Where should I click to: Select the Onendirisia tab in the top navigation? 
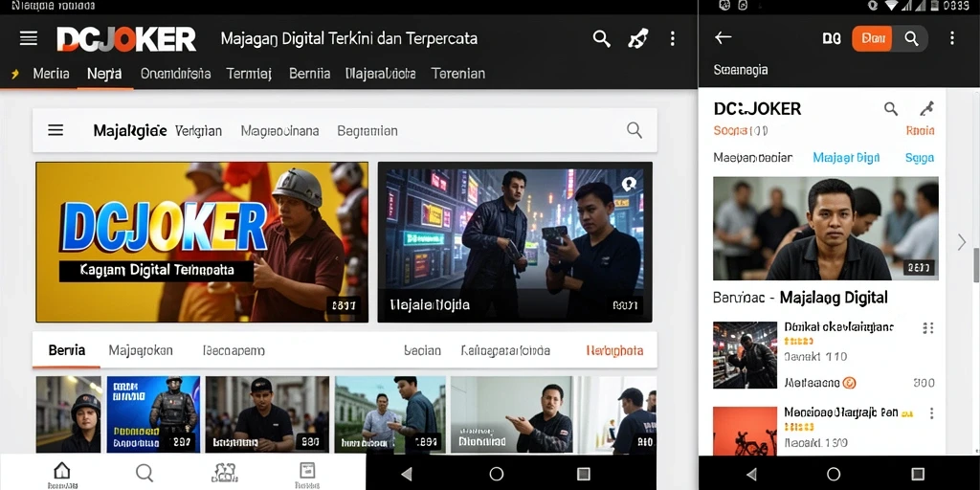click(176, 74)
